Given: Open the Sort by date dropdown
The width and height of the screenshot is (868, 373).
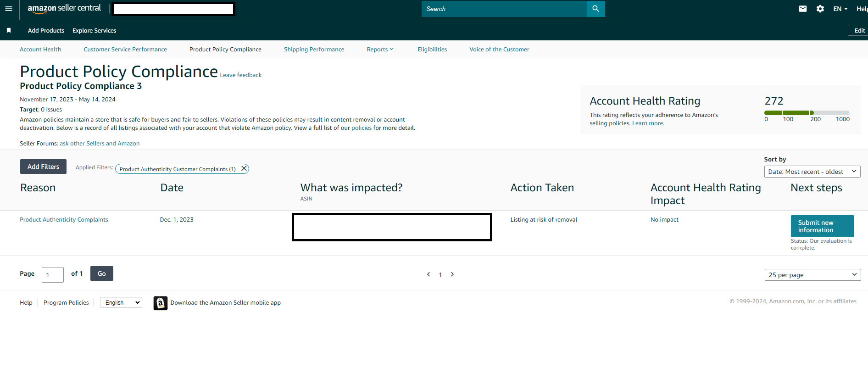Looking at the screenshot, I should [812, 172].
